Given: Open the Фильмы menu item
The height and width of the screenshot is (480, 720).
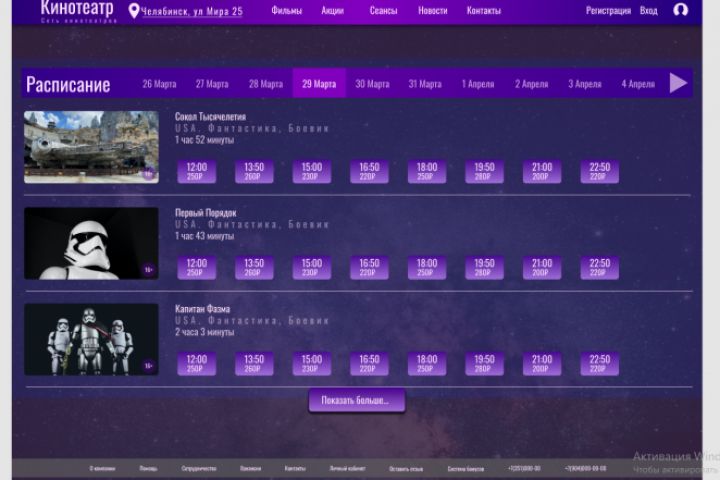Looking at the screenshot, I should 287,10.
